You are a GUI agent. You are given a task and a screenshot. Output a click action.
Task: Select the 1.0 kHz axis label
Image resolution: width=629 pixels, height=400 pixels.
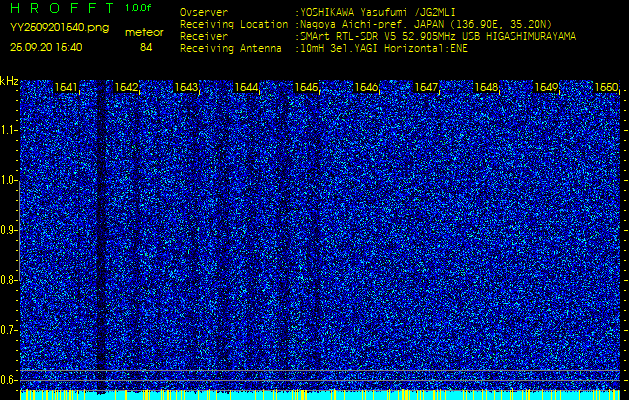[x=9, y=180]
